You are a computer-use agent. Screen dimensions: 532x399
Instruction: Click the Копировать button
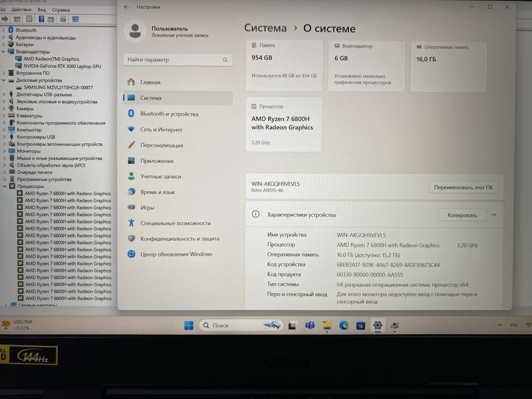coord(462,215)
